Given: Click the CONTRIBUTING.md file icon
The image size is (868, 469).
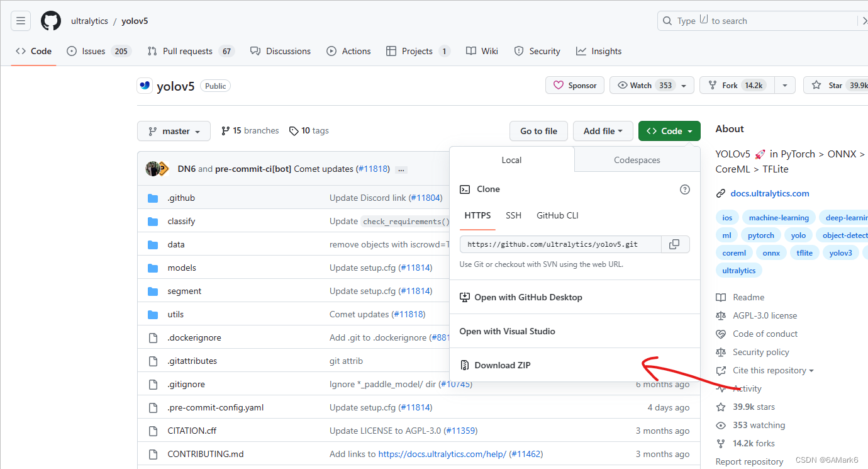Looking at the screenshot, I should click(x=153, y=454).
